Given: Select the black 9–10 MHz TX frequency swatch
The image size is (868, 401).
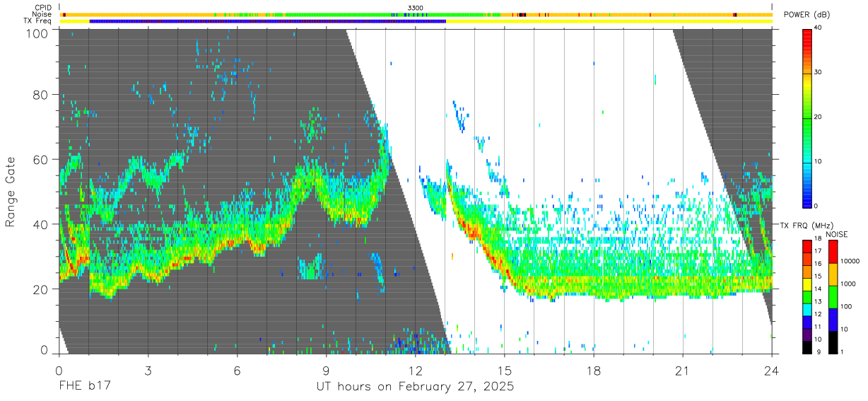Looking at the screenshot, I should (x=807, y=347).
